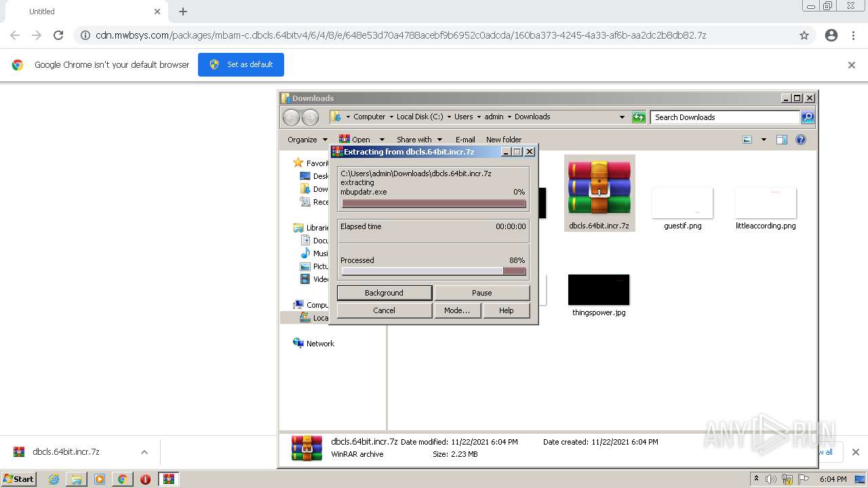Open Explorer help question mark icon
868x488 pixels.
click(801, 140)
